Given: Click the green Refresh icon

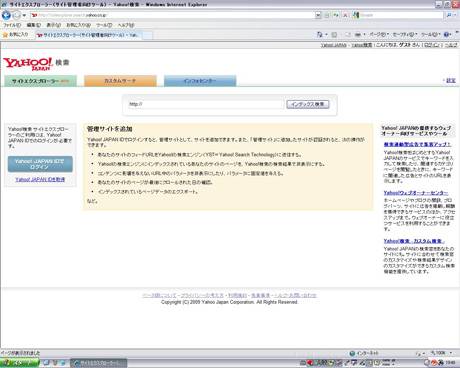Looking at the screenshot, I should [x=336, y=15].
